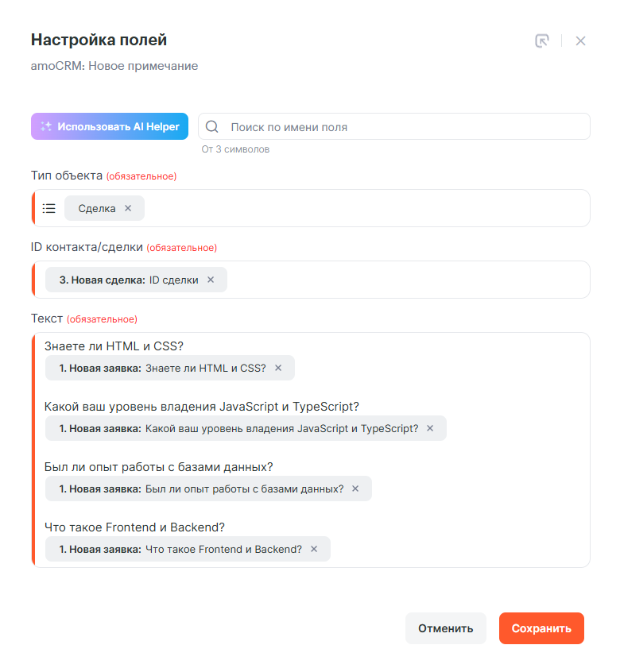Remove the HTML and CSS variable chip
620x672 pixels.
278,368
